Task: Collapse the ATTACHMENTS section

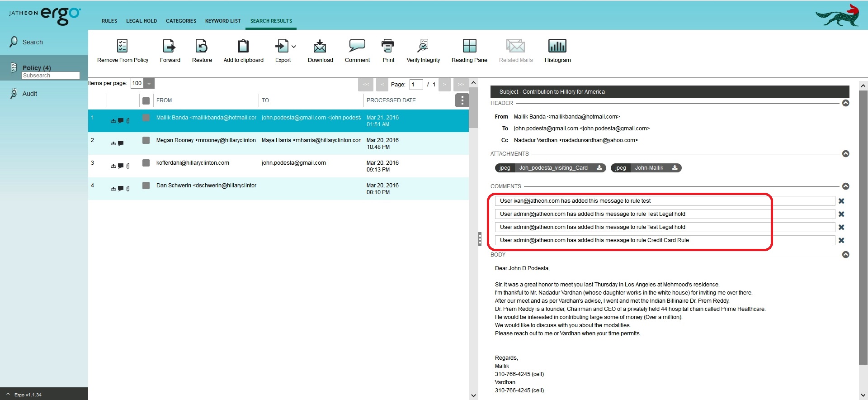Action: click(845, 154)
